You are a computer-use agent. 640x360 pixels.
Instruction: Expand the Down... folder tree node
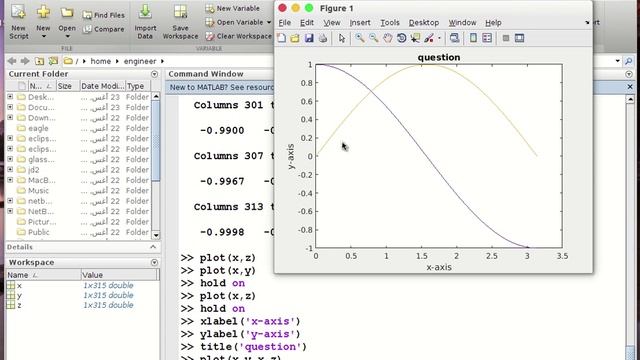coord(10,118)
